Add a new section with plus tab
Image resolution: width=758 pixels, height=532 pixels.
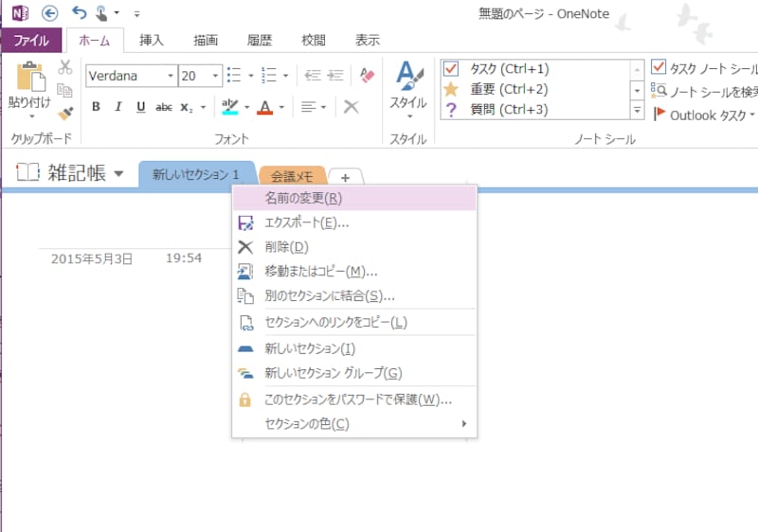pyautogui.click(x=345, y=178)
